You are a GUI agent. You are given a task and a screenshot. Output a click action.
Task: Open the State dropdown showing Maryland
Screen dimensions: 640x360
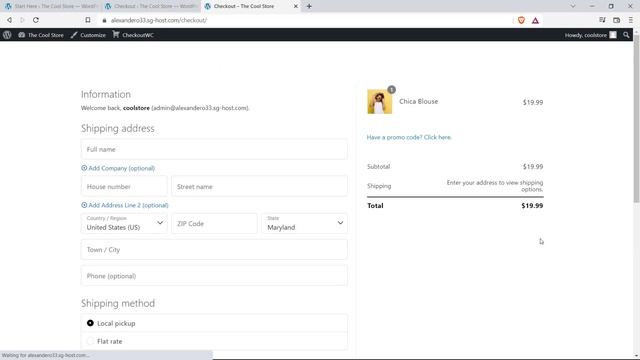pyautogui.click(x=304, y=223)
